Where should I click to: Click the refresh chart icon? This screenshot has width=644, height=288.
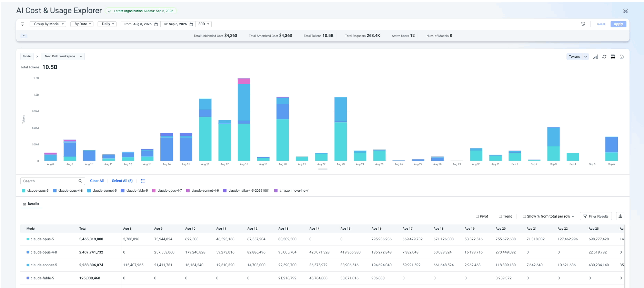(x=604, y=57)
